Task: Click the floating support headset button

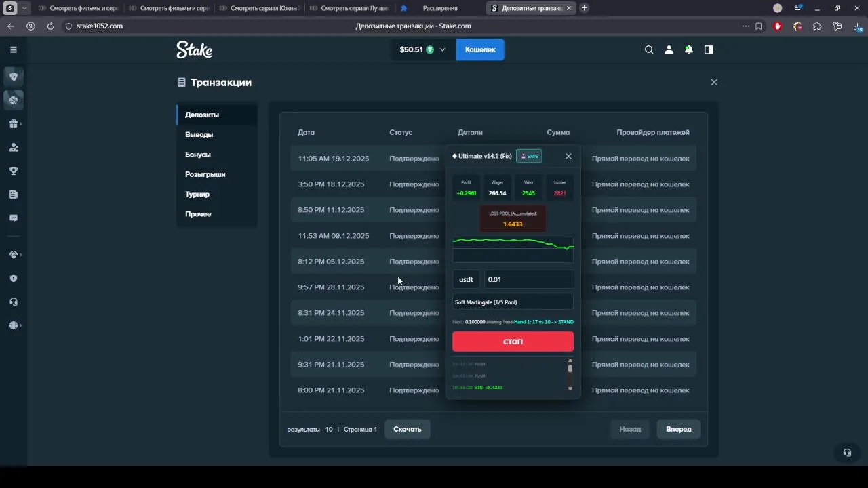Action: (x=846, y=452)
